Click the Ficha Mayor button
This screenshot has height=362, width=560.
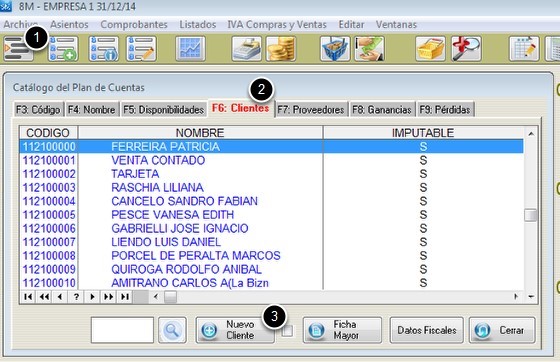342,330
